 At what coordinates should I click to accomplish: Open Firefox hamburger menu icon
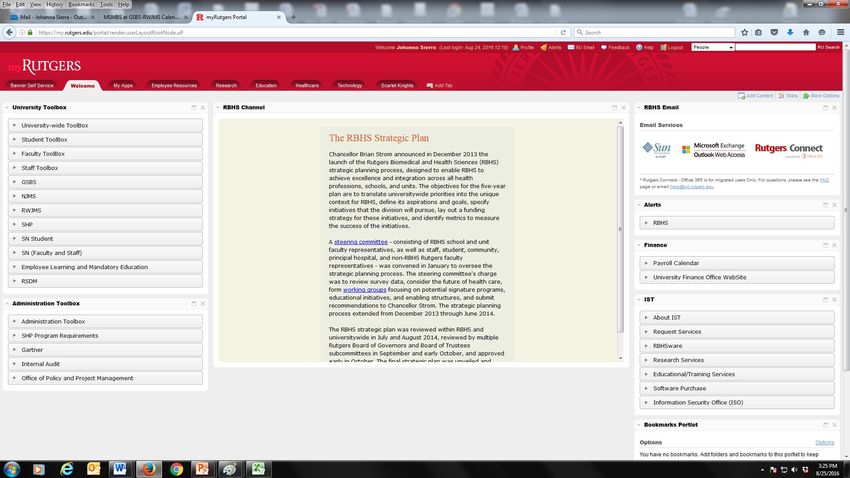coord(840,33)
